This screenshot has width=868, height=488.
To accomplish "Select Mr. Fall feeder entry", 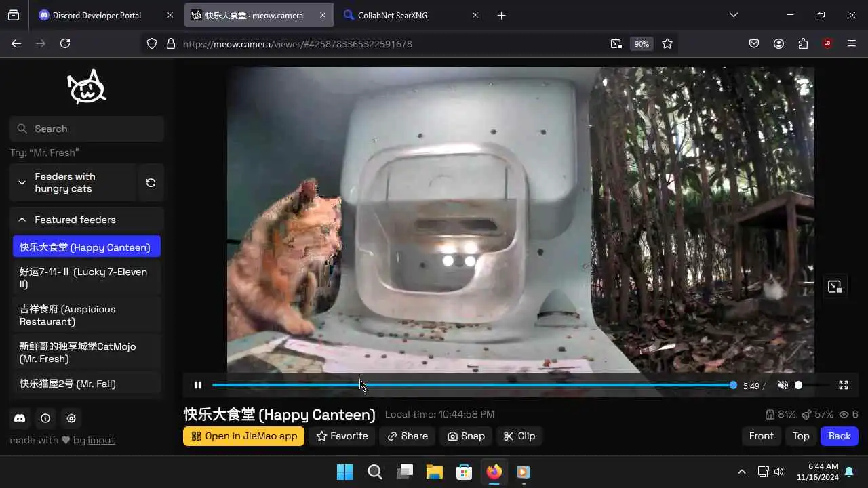I will (87, 383).
